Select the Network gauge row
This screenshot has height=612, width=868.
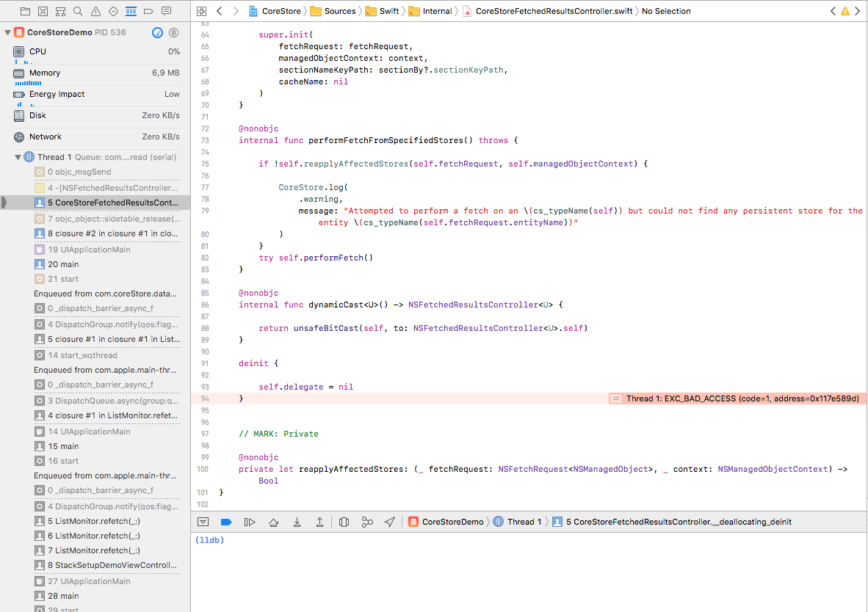[x=96, y=136]
